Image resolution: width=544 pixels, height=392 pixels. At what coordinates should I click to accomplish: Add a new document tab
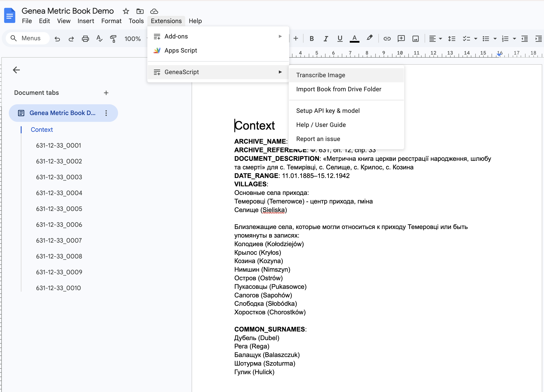pyautogui.click(x=106, y=93)
